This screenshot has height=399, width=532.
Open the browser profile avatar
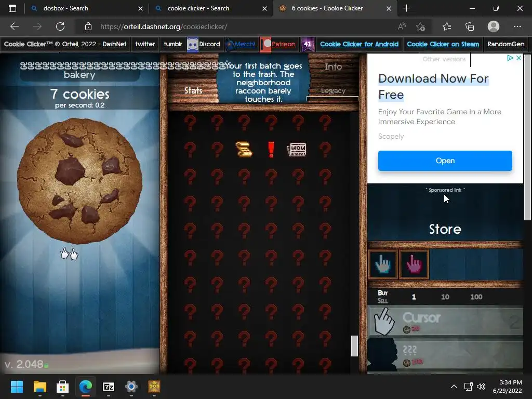coord(494,26)
